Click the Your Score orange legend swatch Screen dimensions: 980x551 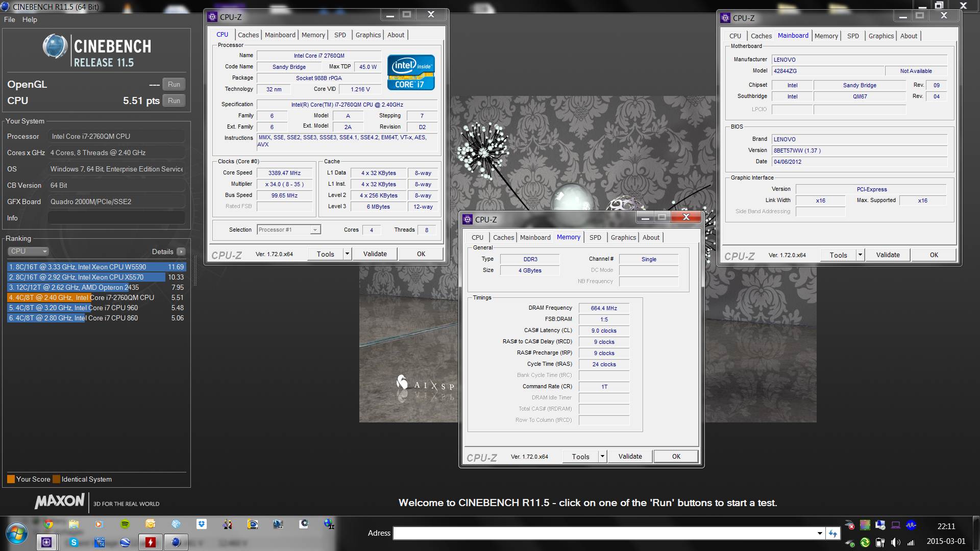11,479
